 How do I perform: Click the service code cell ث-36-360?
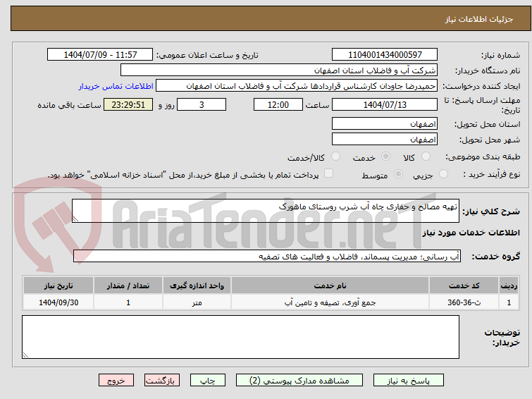point(464,302)
